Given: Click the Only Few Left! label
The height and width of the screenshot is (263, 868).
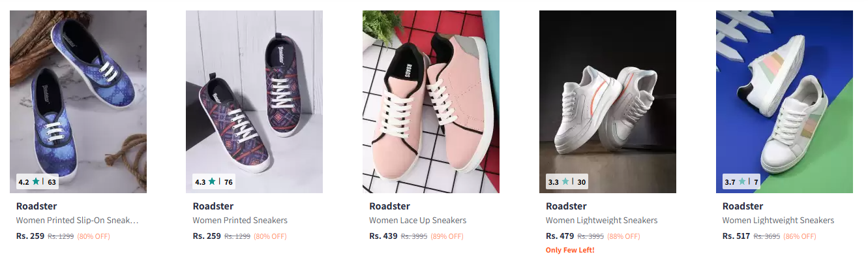Looking at the screenshot, I should point(570,250).
